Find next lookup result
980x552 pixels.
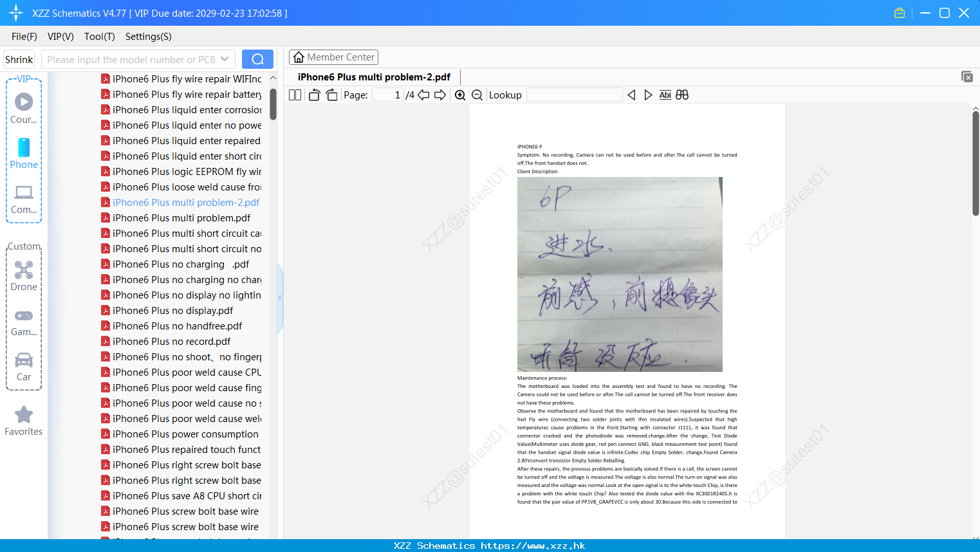coord(648,95)
